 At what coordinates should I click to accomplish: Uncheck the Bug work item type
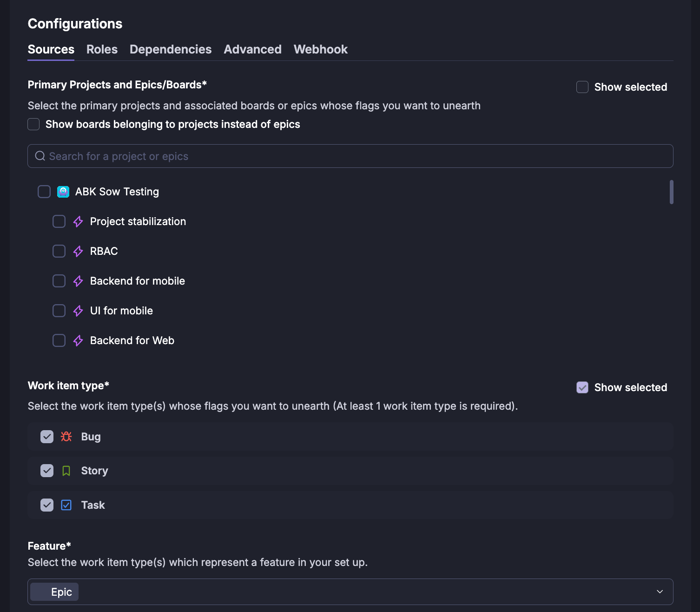click(47, 437)
